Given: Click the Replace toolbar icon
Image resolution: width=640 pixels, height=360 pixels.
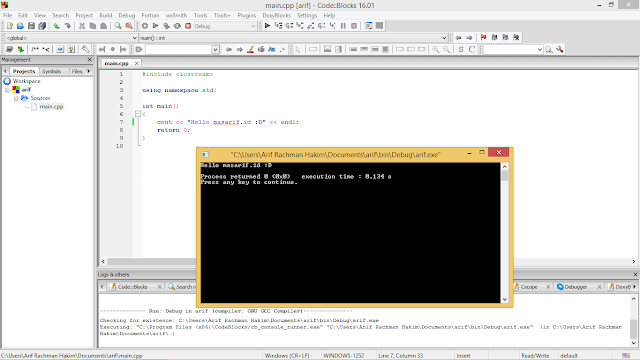Looking at the screenshot, I should pyautogui.click(x=129, y=26).
